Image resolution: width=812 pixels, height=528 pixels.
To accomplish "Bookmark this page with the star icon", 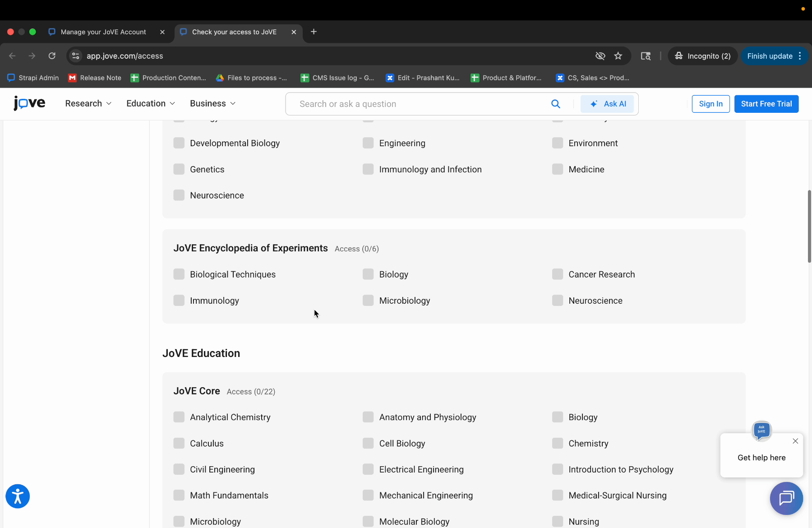I will click(x=618, y=56).
